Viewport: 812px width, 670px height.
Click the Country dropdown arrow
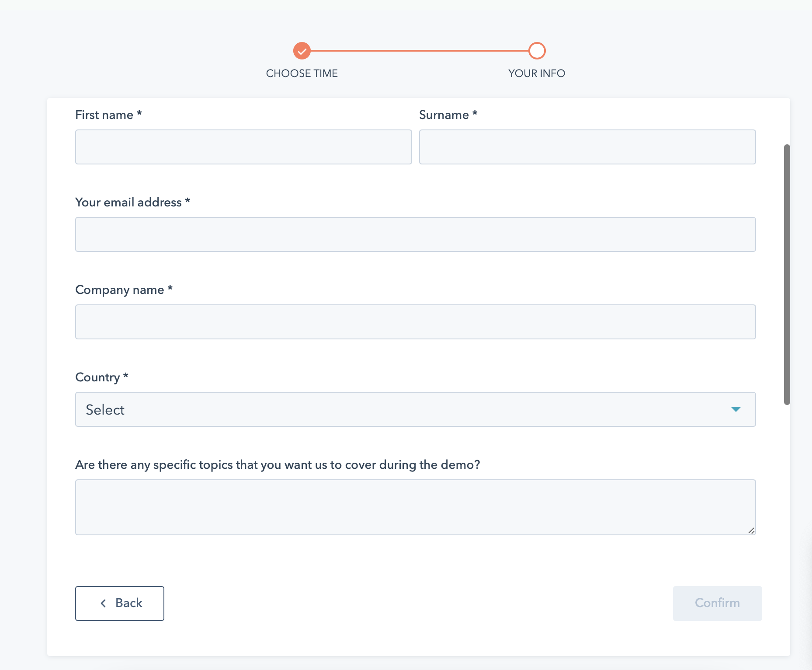pyautogui.click(x=736, y=409)
